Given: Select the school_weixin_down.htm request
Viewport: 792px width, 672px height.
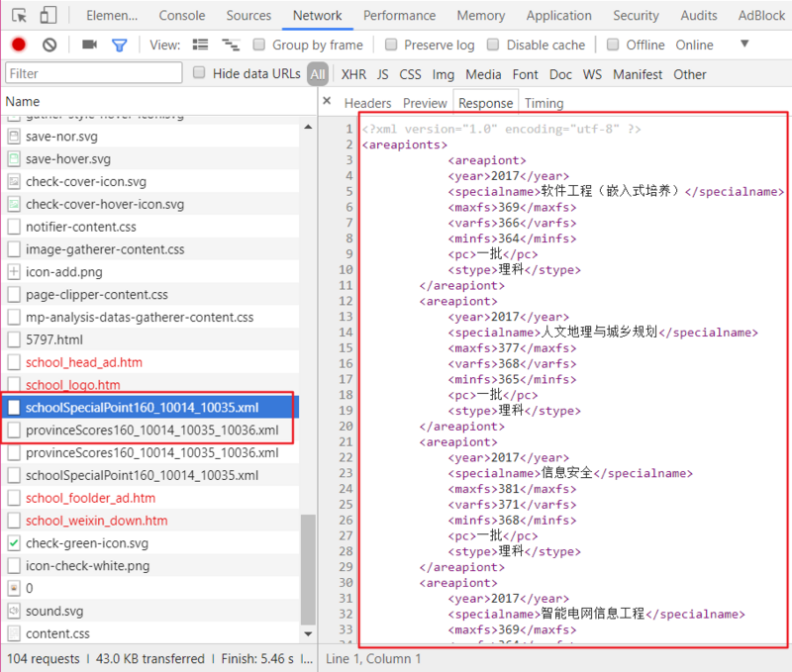Looking at the screenshot, I should coord(150,521).
